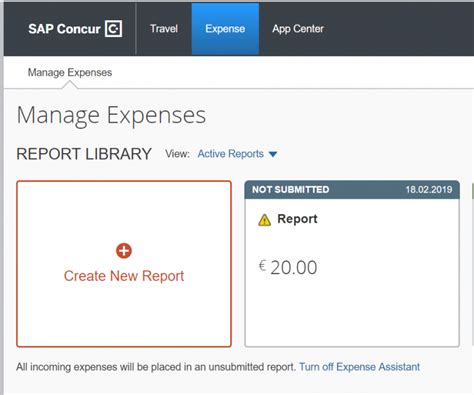
Task: Click the SAP Concur logo
Action: (x=75, y=29)
